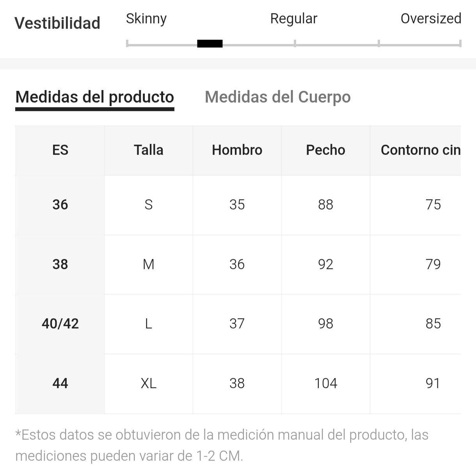
Task: Click the Vestibilidad label
Action: [57, 23]
